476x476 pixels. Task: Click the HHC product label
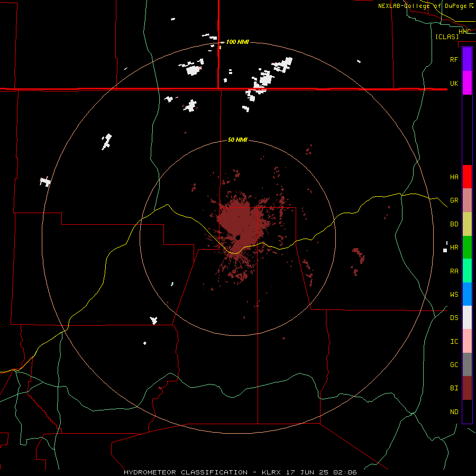tap(464, 32)
